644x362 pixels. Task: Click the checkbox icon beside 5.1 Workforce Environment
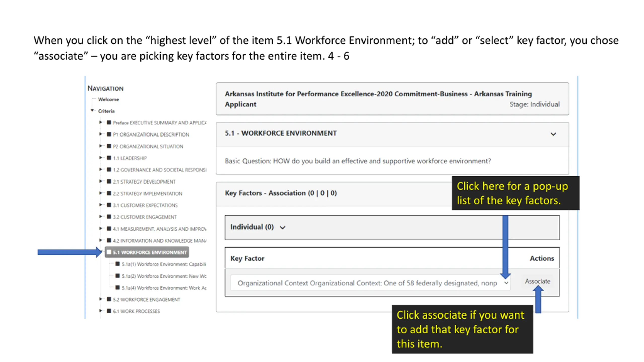click(x=109, y=252)
